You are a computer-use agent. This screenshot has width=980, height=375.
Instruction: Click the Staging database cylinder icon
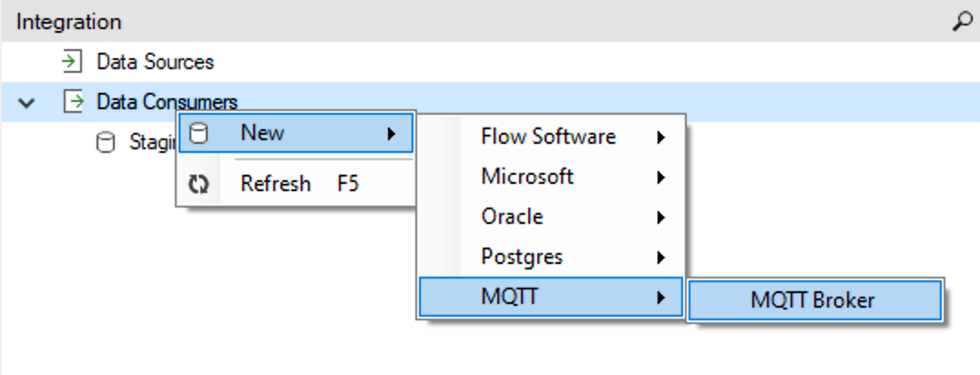(x=106, y=142)
